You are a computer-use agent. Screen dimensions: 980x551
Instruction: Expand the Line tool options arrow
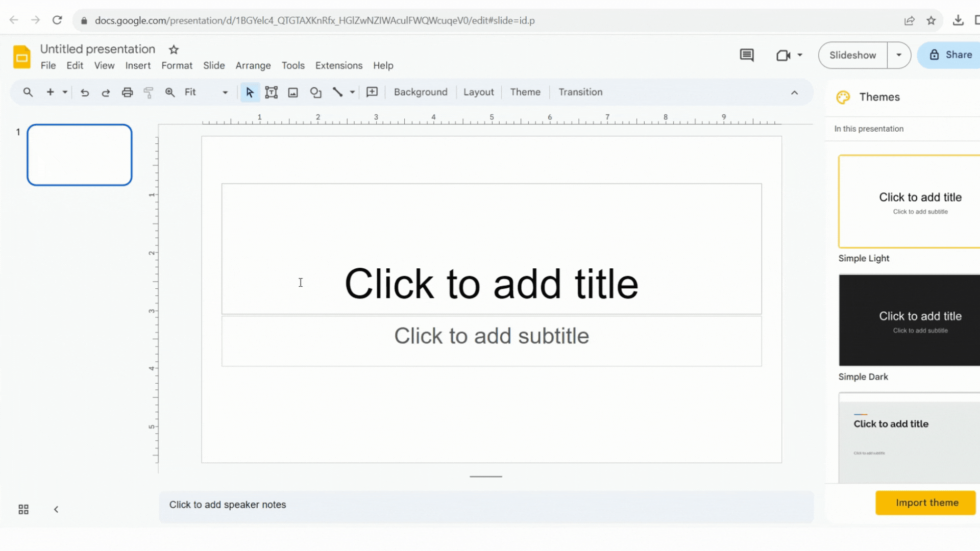pyautogui.click(x=352, y=92)
